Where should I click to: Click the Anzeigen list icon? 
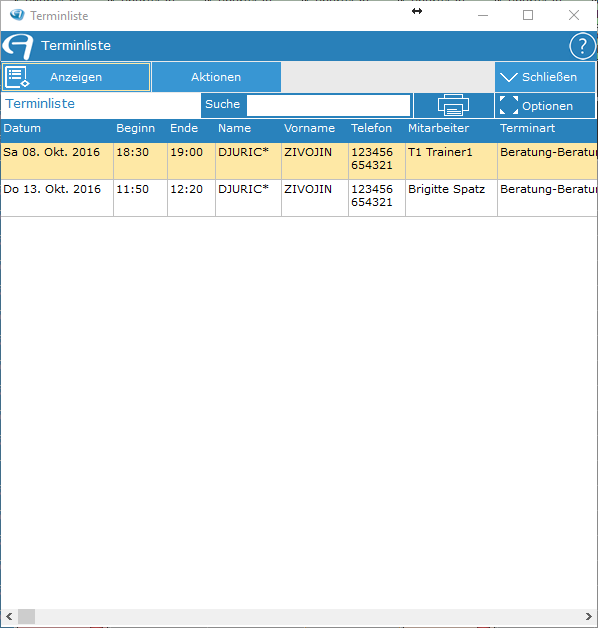pos(17,77)
